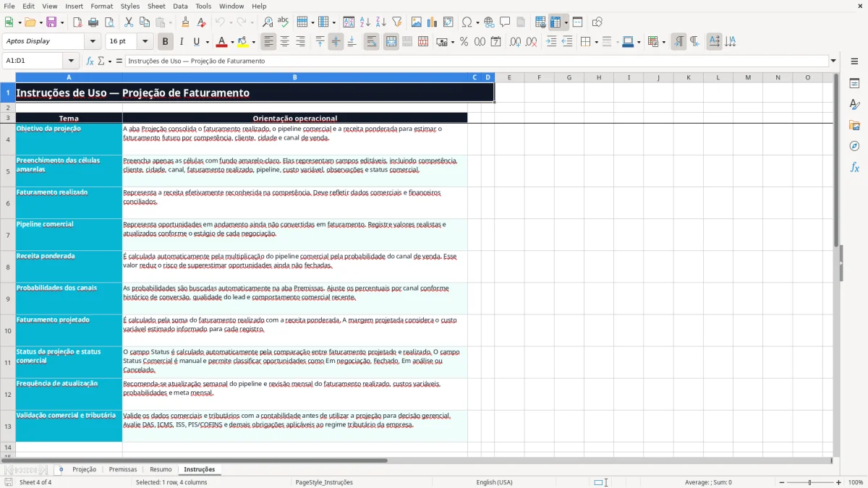Open the Tools menu

(203, 6)
